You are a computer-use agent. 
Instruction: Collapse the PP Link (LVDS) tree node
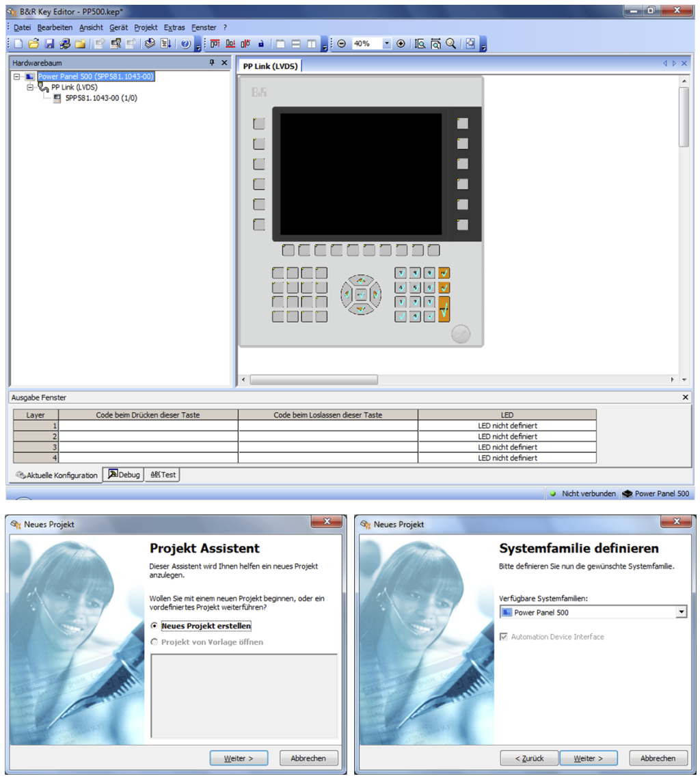[30, 87]
